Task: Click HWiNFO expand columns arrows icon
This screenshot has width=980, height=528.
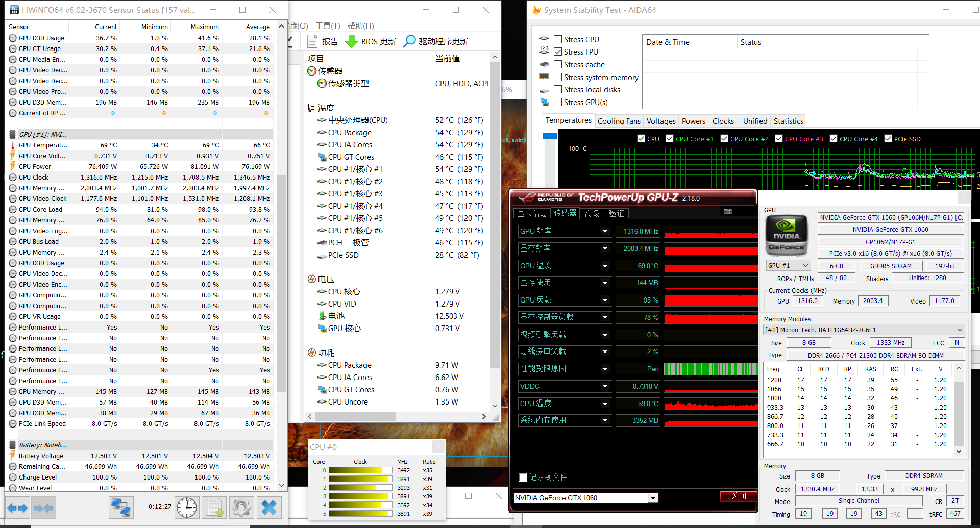Action: pos(17,508)
